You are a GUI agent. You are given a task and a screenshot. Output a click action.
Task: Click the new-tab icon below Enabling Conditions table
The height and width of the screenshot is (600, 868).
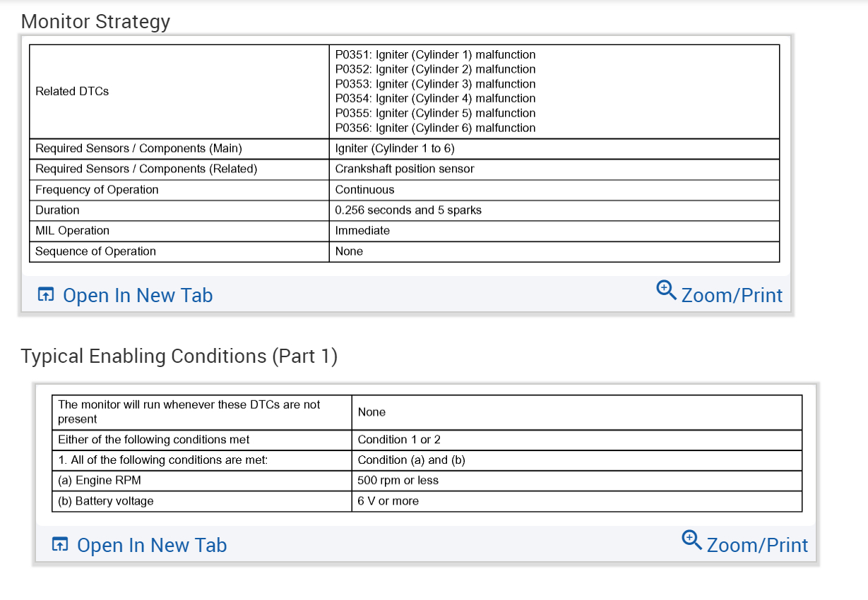click(61, 545)
